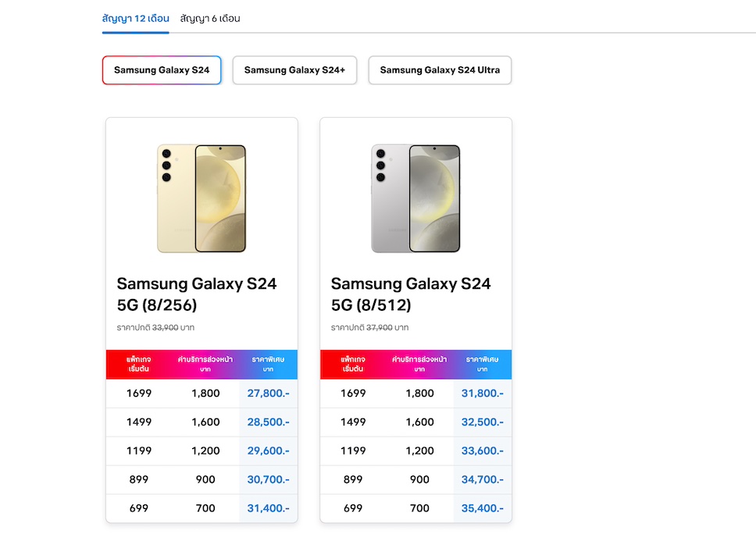756x545 pixels.
Task: Click 35,400.- special price for 8/512
Action: coord(482,509)
